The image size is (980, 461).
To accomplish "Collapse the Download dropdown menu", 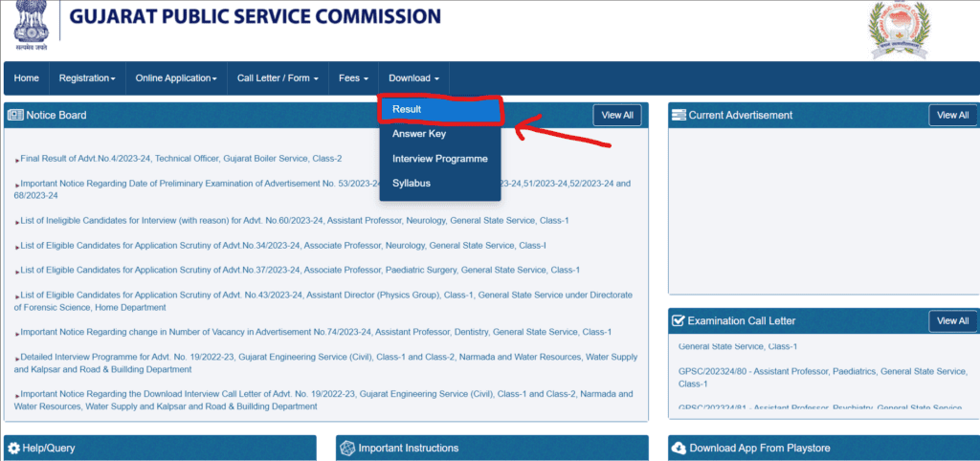I will pyautogui.click(x=413, y=78).
